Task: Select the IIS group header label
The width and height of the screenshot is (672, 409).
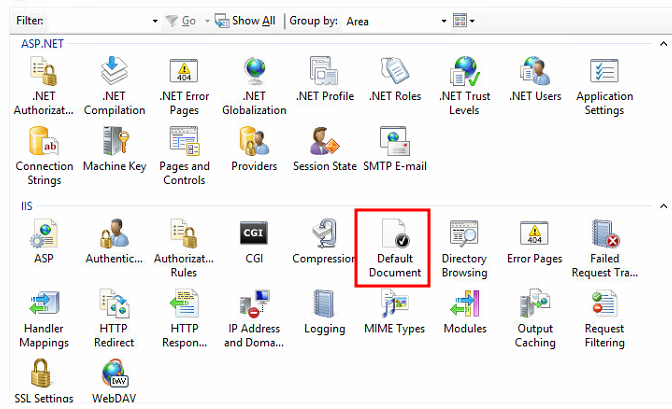Action: 27,206
